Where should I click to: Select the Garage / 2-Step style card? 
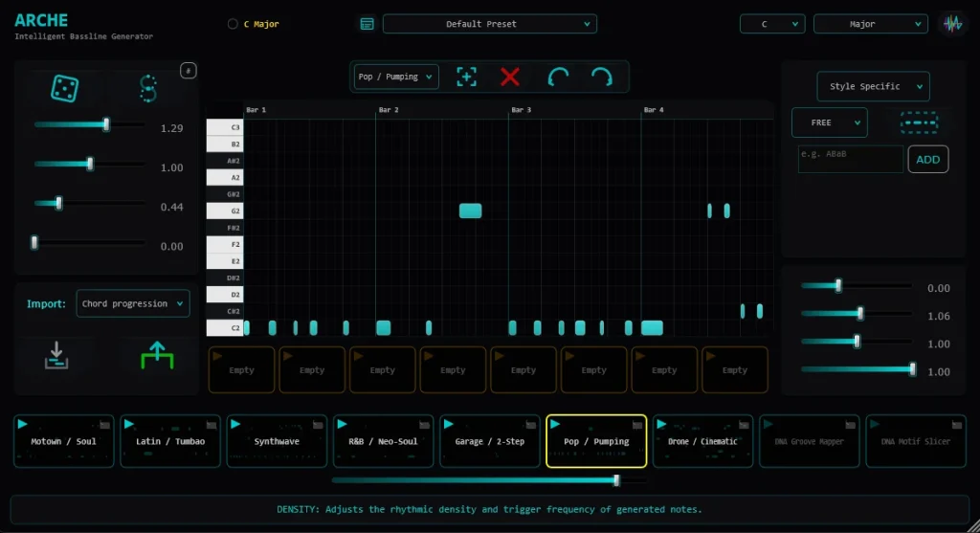[489, 441]
